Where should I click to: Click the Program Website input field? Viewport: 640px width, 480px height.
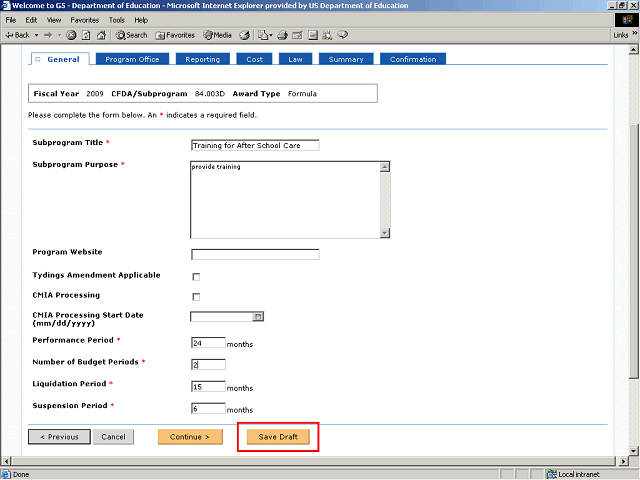(255, 254)
